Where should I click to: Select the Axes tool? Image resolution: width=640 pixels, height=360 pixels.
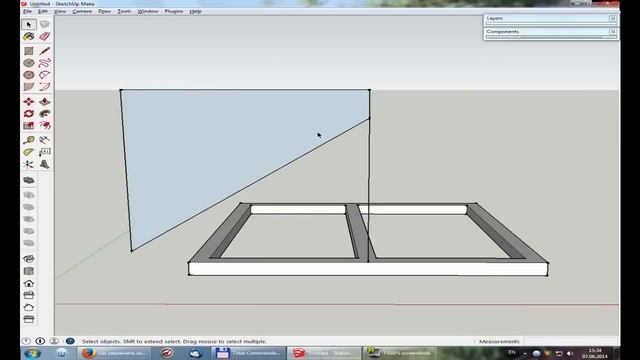tap(29, 164)
